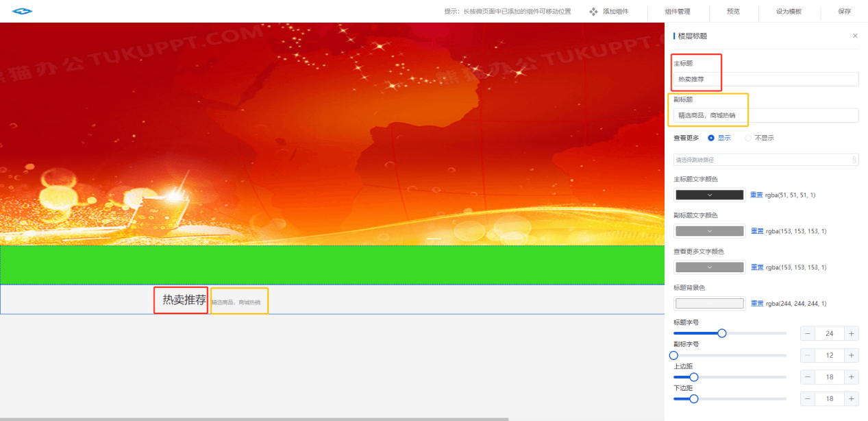Click the 下边距 value field showing 18
Screen dimensions: 868x421
point(830,398)
